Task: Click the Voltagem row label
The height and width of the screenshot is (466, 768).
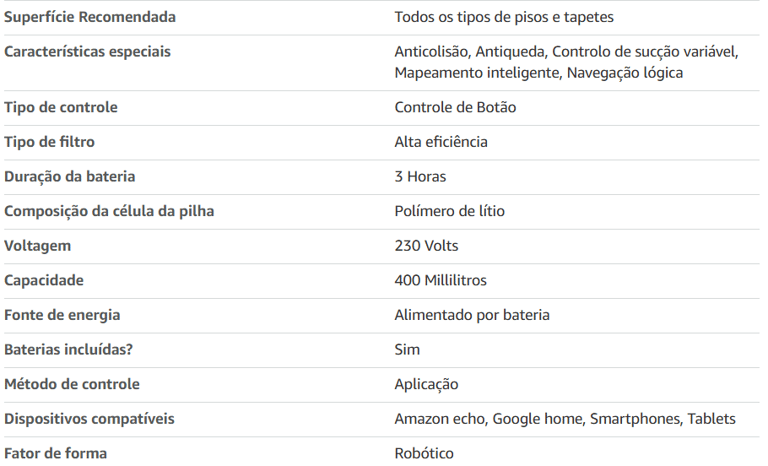Action: tap(38, 246)
